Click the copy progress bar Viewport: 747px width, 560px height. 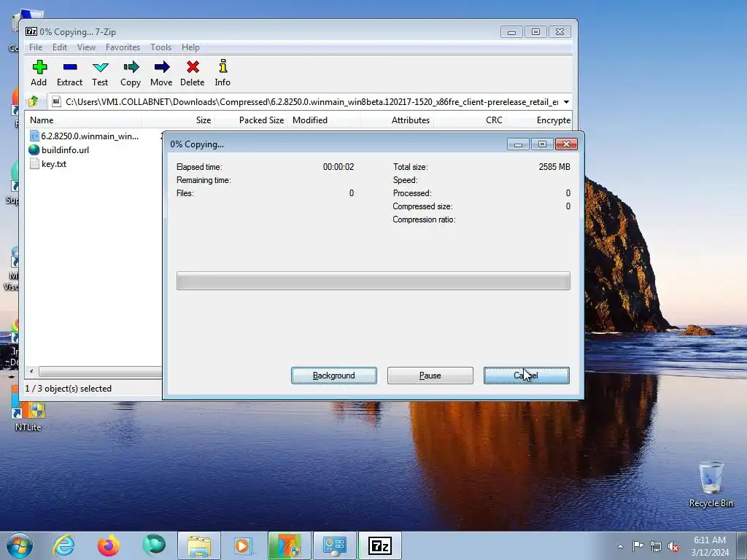click(x=373, y=281)
